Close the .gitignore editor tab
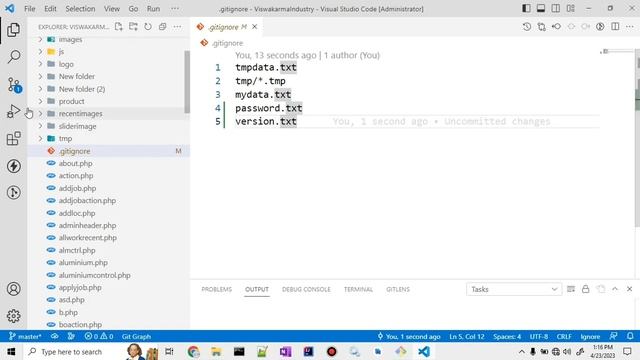 point(255,27)
